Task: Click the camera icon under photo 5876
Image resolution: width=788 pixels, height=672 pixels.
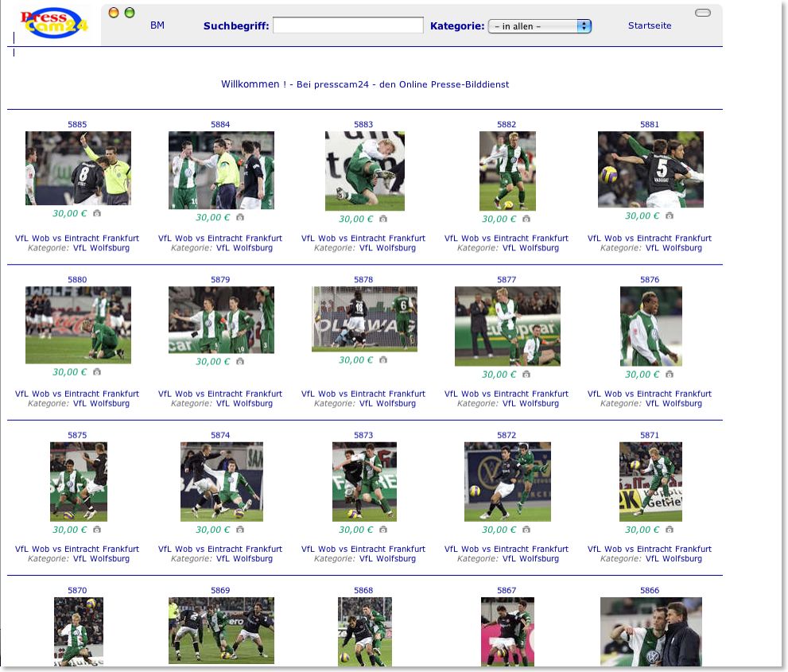Action: 670,375
